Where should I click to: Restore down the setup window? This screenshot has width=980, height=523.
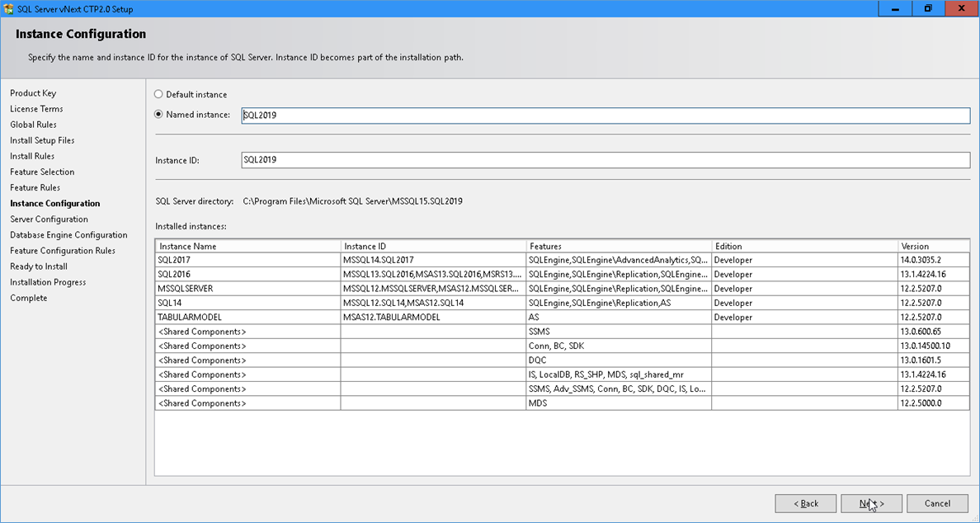click(928, 9)
